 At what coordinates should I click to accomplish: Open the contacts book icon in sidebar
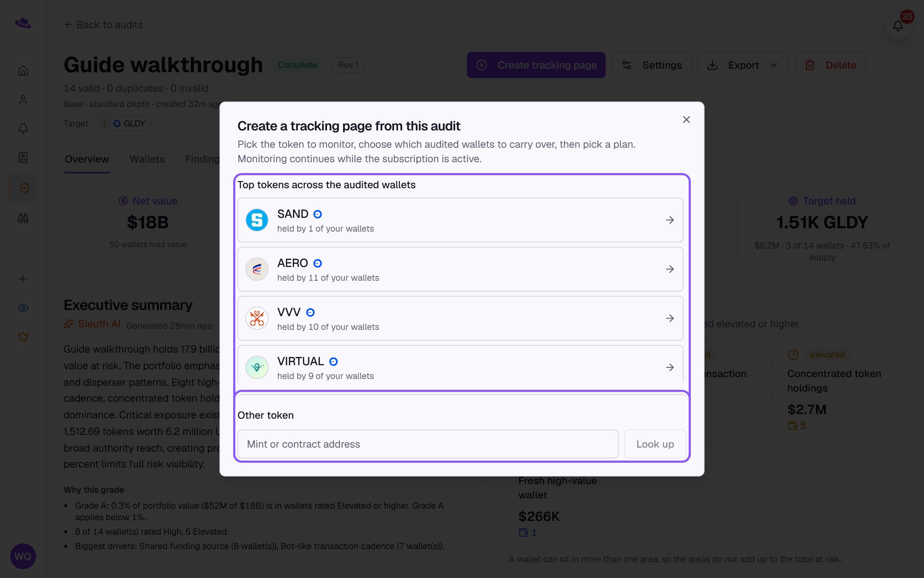tap(23, 158)
